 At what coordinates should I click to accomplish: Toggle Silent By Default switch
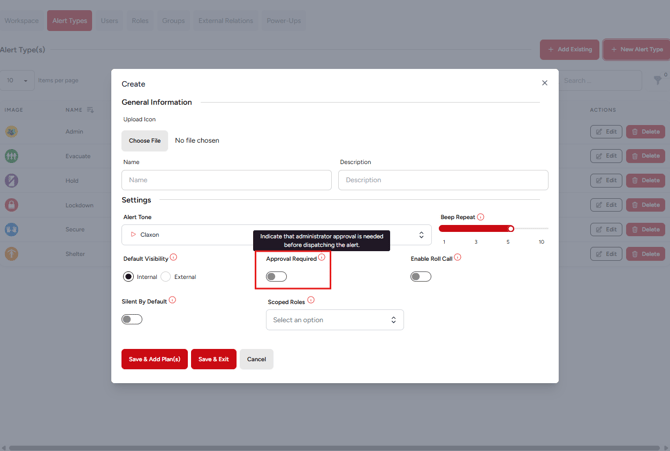(x=132, y=319)
